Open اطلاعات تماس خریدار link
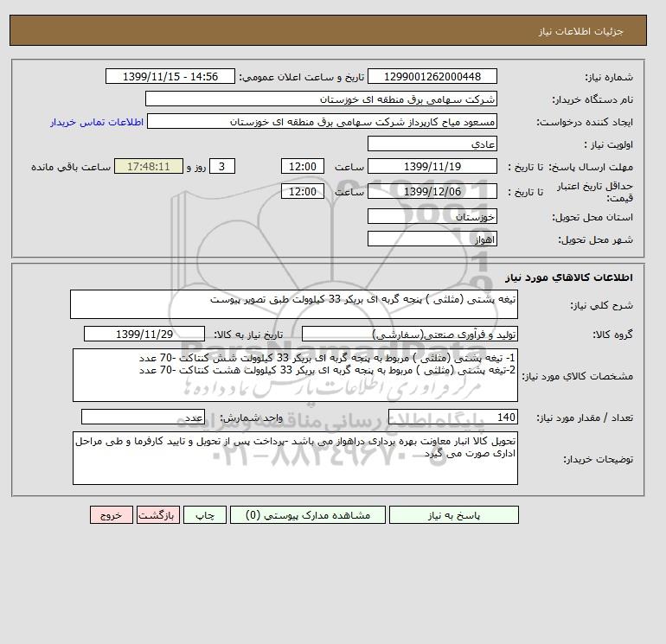This screenshot has height=644, width=666. pyautogui.click(x=97, y=122)
